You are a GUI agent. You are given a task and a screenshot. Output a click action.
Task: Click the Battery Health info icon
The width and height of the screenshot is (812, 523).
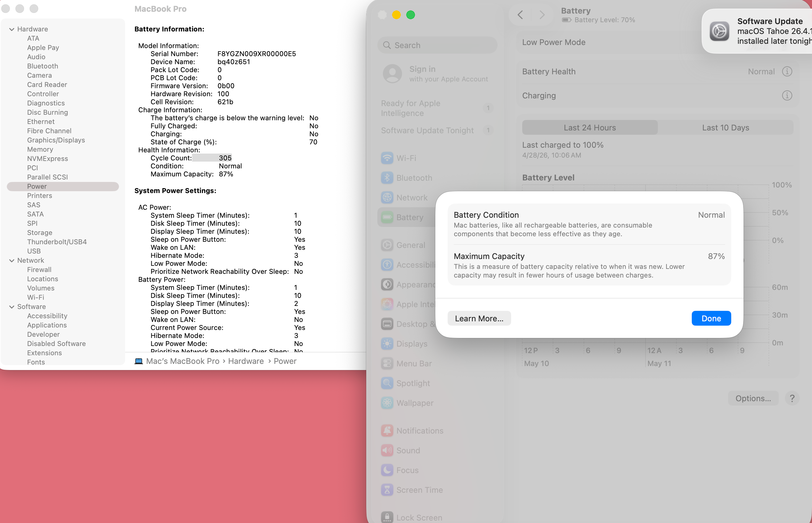pyautogui.click(x=787, y=71)
